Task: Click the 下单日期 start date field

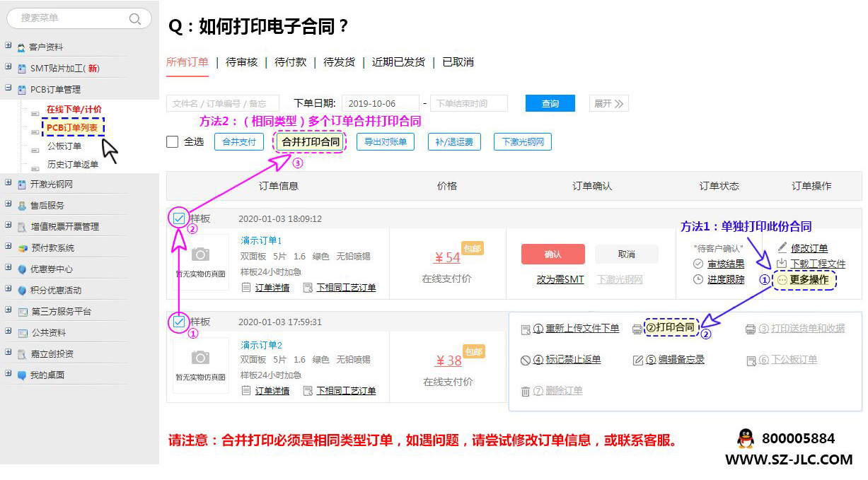Action: [380, 104]
